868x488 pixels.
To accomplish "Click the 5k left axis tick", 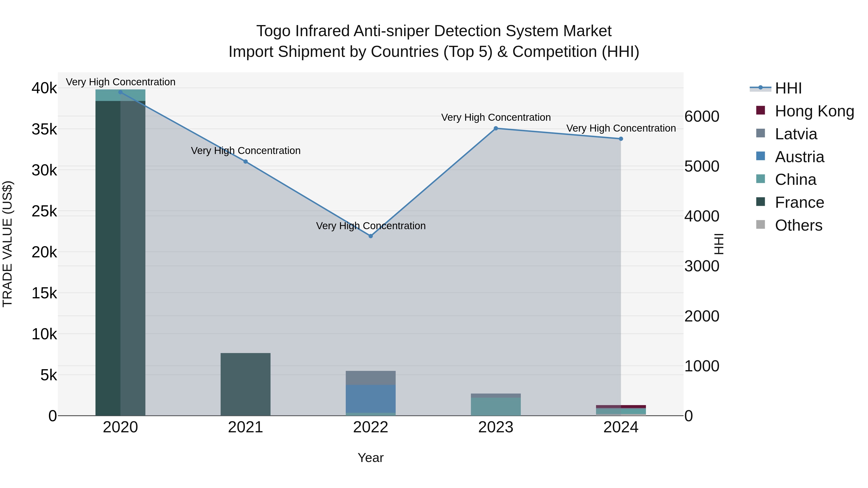I will [49, 375].
